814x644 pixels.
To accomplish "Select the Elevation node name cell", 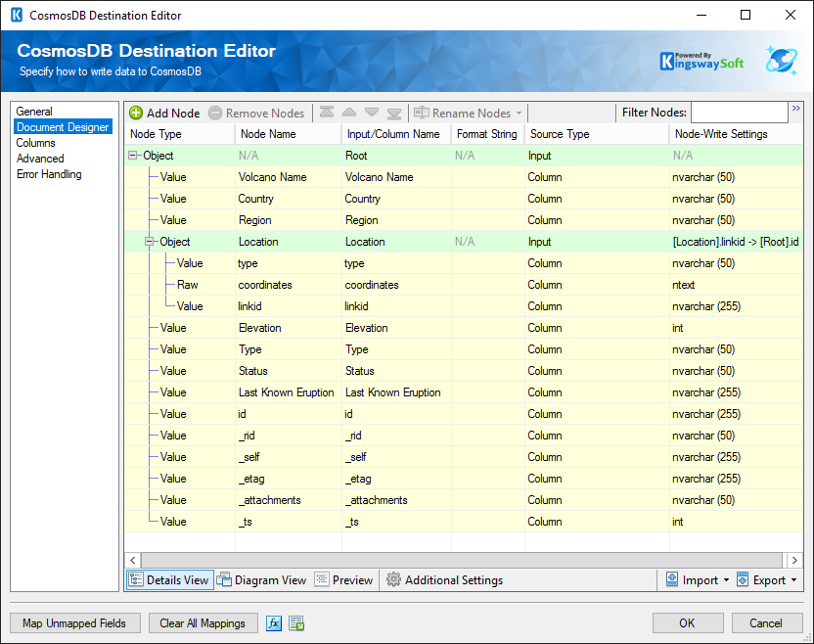I will (x=288, y=328).
